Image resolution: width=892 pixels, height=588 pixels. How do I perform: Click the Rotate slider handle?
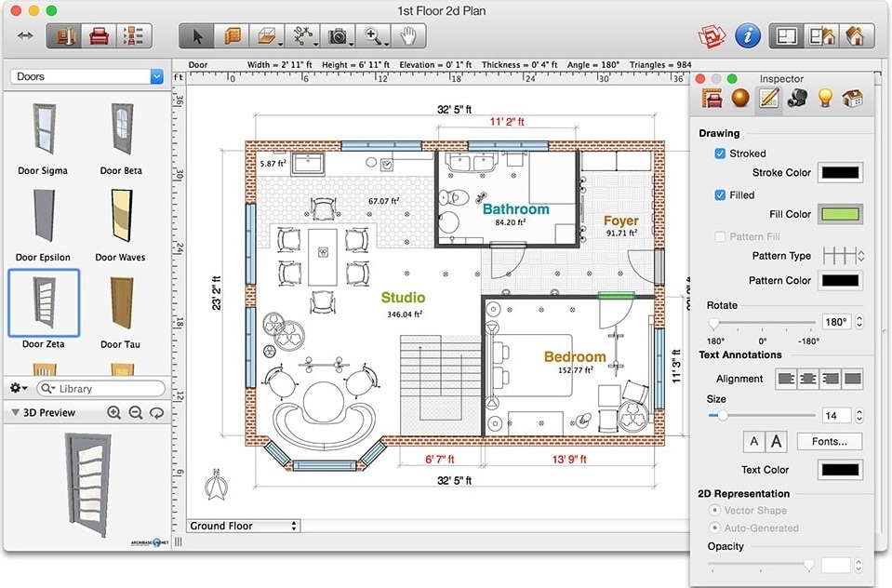pos(713,324)
